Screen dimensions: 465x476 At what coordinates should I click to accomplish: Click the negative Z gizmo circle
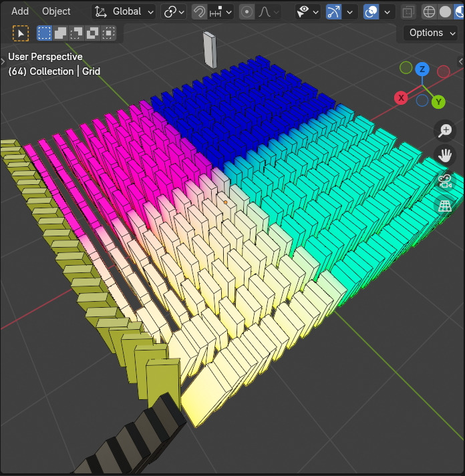(x=422, y=101)
